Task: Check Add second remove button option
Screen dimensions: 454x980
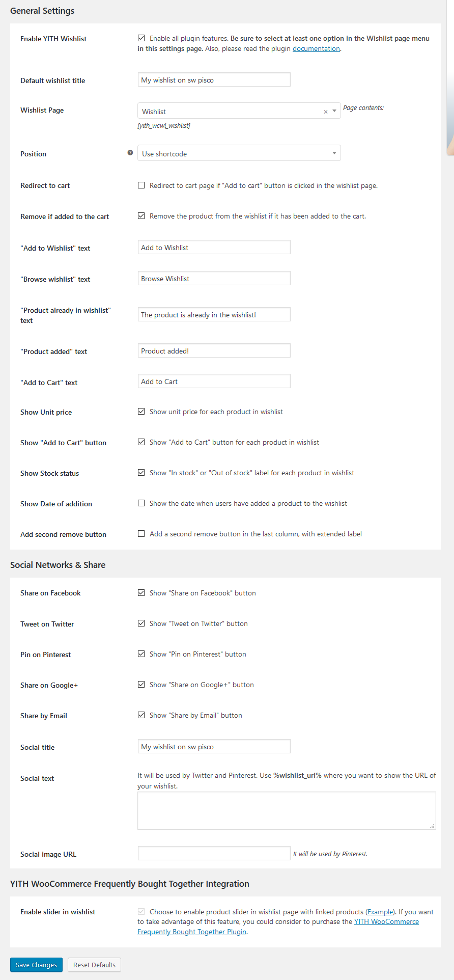Action: click(x=141, y=534)
